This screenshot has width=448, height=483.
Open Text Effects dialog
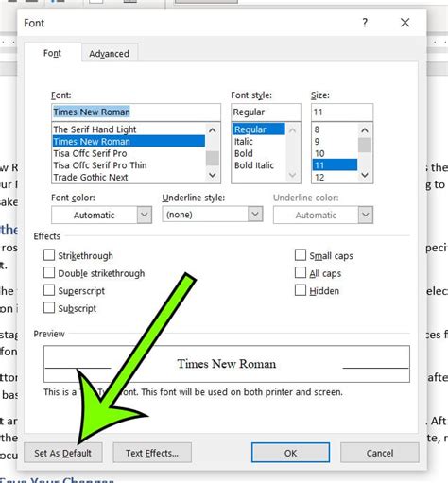(152, 453)
